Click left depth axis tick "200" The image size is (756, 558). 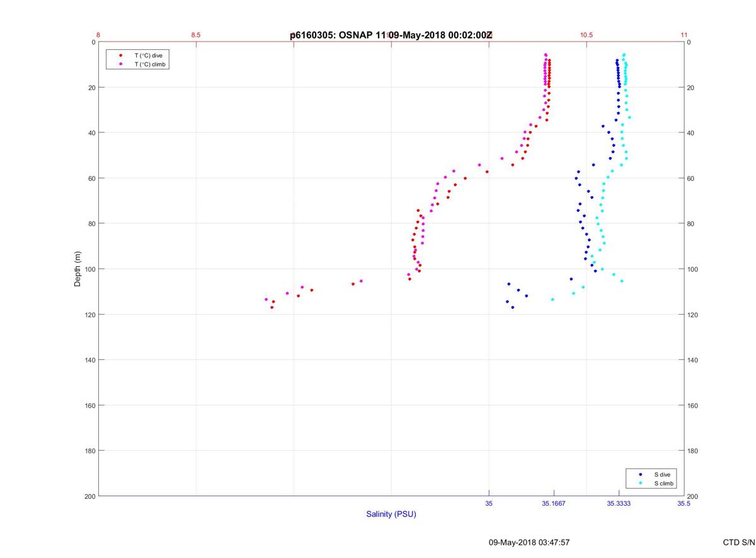89,496
